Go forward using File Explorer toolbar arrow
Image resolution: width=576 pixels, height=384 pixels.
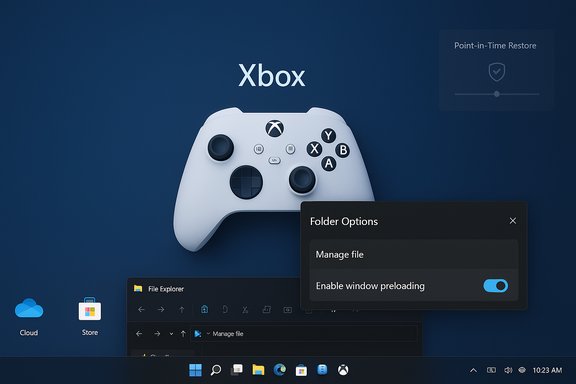(161, 310)
